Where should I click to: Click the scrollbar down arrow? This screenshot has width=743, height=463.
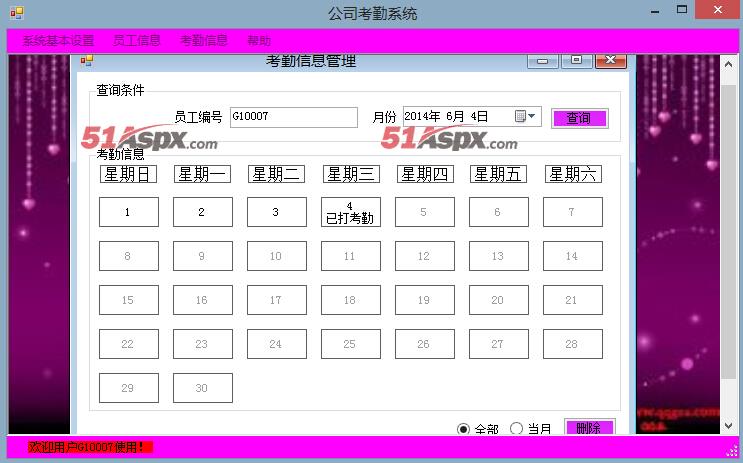click(728, 426)
